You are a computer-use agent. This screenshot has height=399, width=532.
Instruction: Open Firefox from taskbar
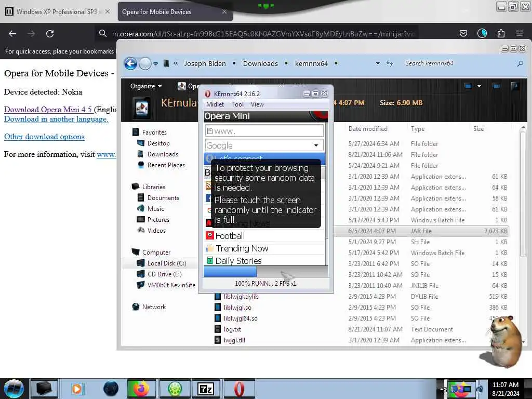pyautogui.click(x=141, y=389)
